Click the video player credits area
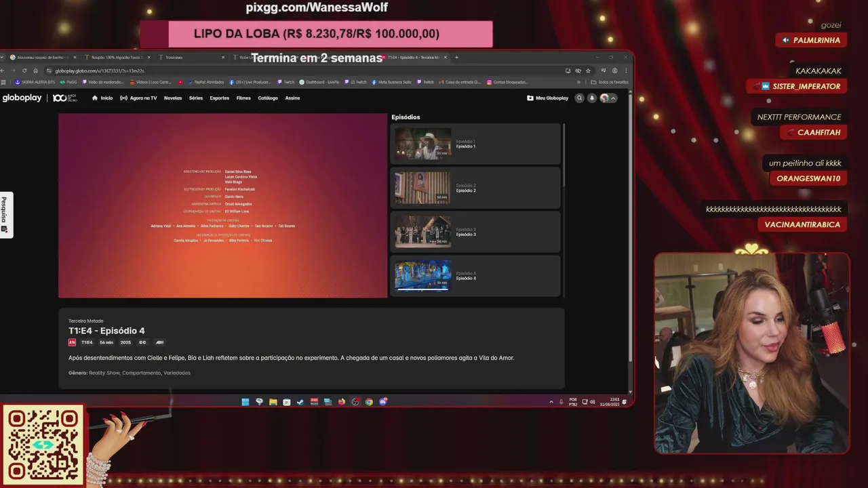Screen dimensions: 868x488 pos(222,205)
